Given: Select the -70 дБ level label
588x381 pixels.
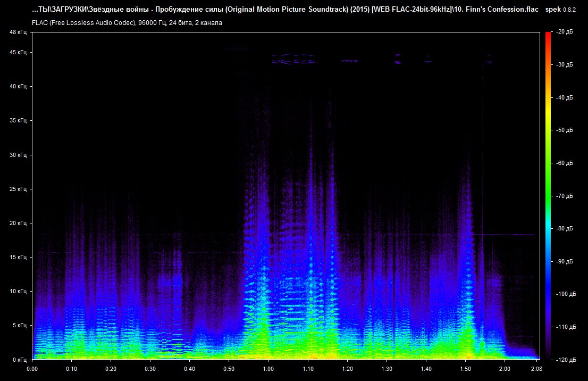Looking at the screenshot, I should click(x=565, y=196).
